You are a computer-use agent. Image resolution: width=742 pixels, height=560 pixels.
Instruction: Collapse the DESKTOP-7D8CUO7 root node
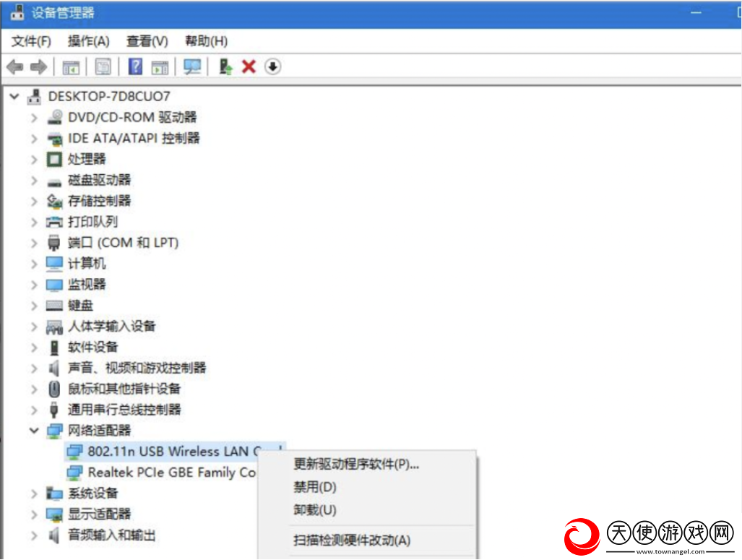click(14, 97)
